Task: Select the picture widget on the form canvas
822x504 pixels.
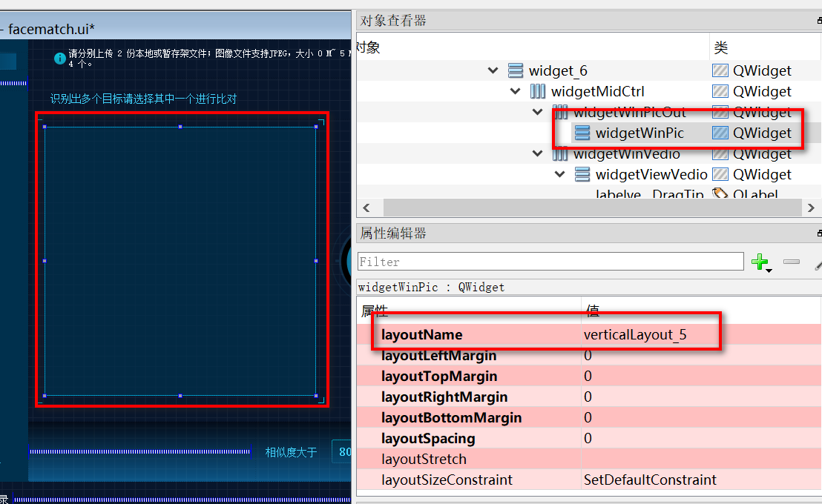Action: 180,261
